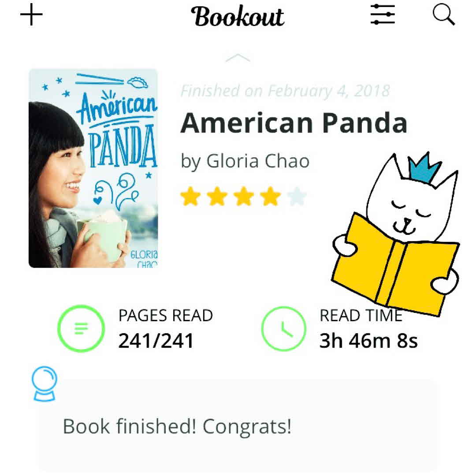Image resolution: width=476 pixels, height=476 pixels.
Task: Tap the 241/241 pages read value
Action: 156,341
